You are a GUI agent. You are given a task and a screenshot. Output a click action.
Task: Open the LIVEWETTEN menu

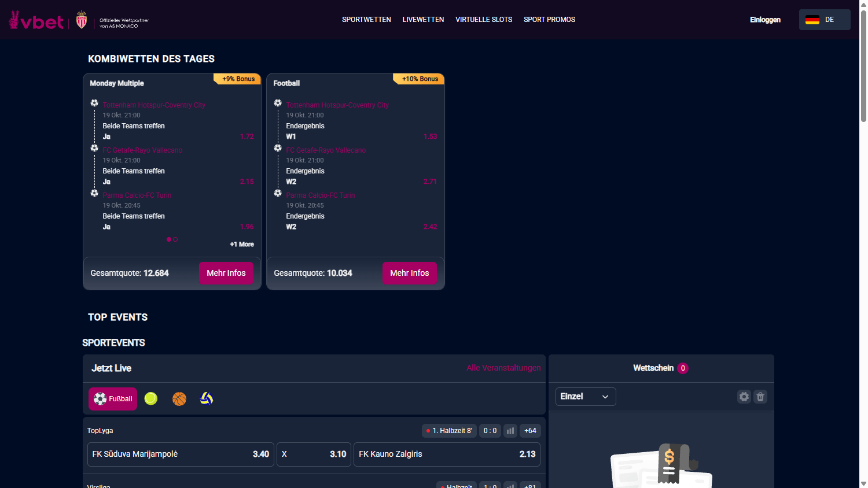[424, 20]
